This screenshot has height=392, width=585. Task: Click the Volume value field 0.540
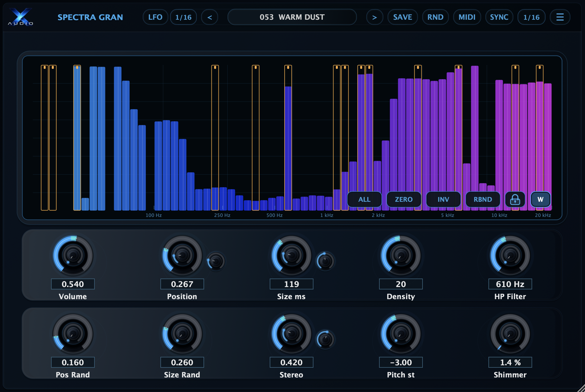click(x=73, y=284)
